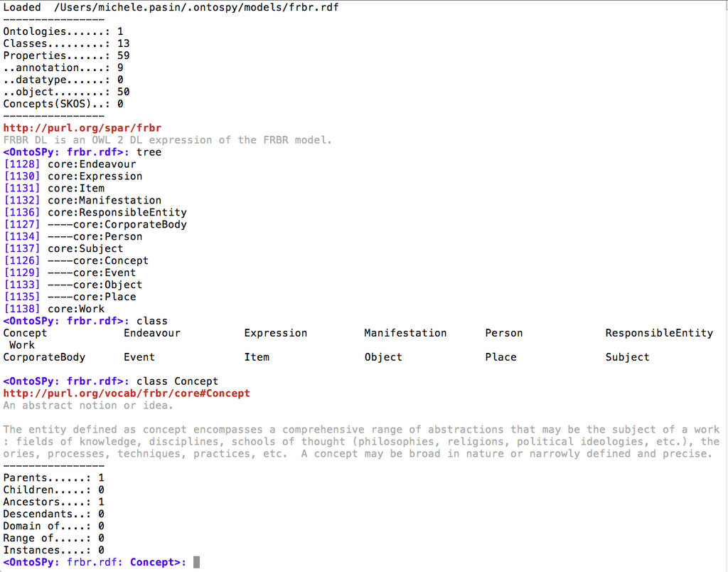Click the Descendants count line
Screen dimensions: 728x572
tap(53, 514)
